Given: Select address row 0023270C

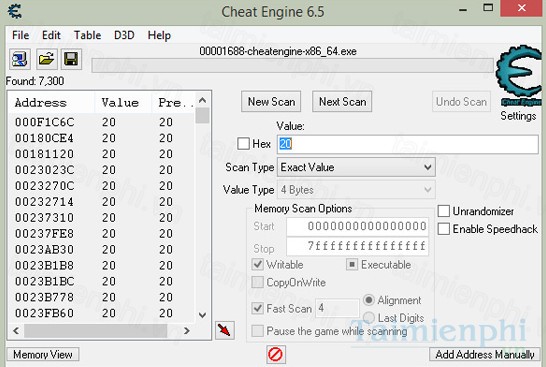Looking at the screenshot, I should pyautogui.click(x=101, y=186).
